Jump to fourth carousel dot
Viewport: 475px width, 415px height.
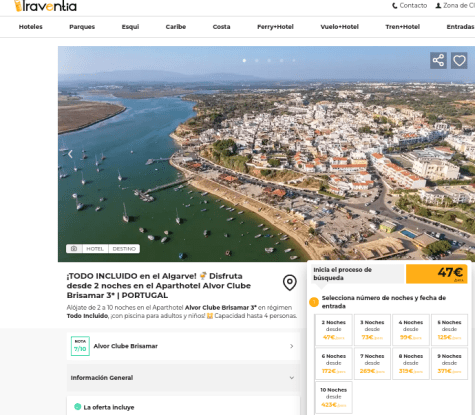[x=281, y=60]
